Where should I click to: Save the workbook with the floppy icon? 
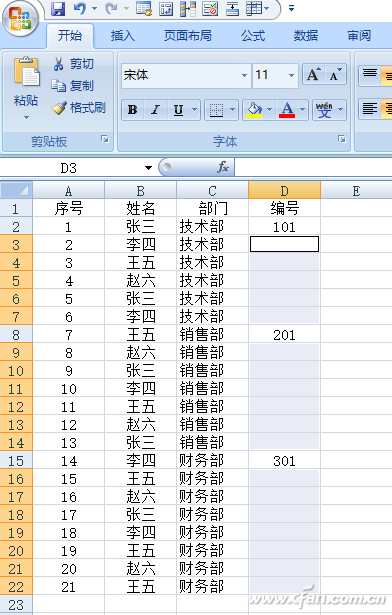point(58,8)
